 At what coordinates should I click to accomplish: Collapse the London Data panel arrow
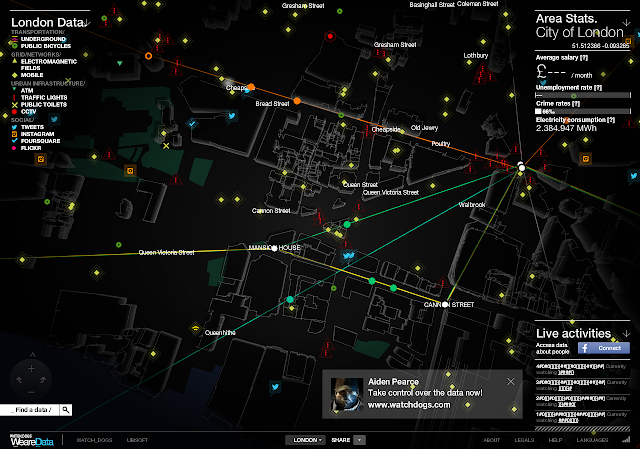pos(87,23)
